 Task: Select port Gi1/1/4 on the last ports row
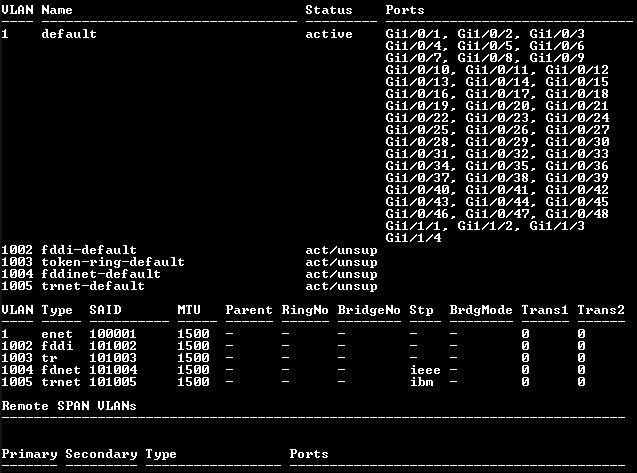point(413,238)
